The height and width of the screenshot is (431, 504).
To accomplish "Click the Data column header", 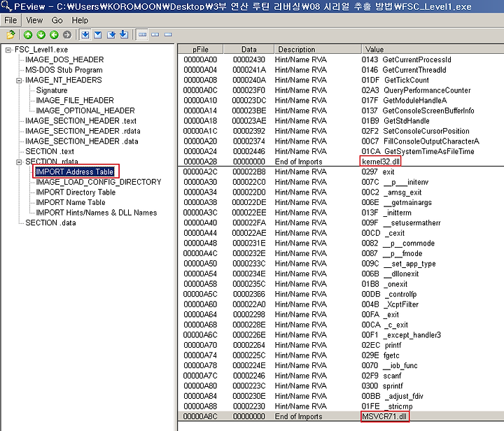I will (x=248, y=50).
